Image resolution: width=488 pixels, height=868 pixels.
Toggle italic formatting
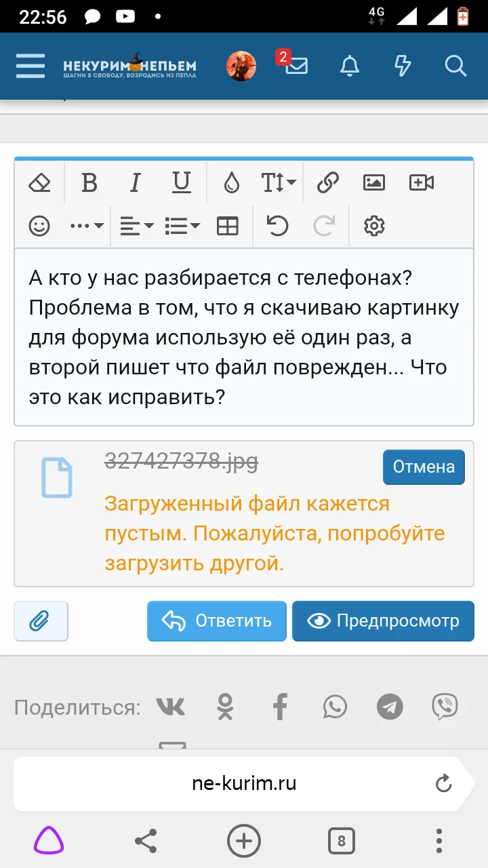[136, 182]
